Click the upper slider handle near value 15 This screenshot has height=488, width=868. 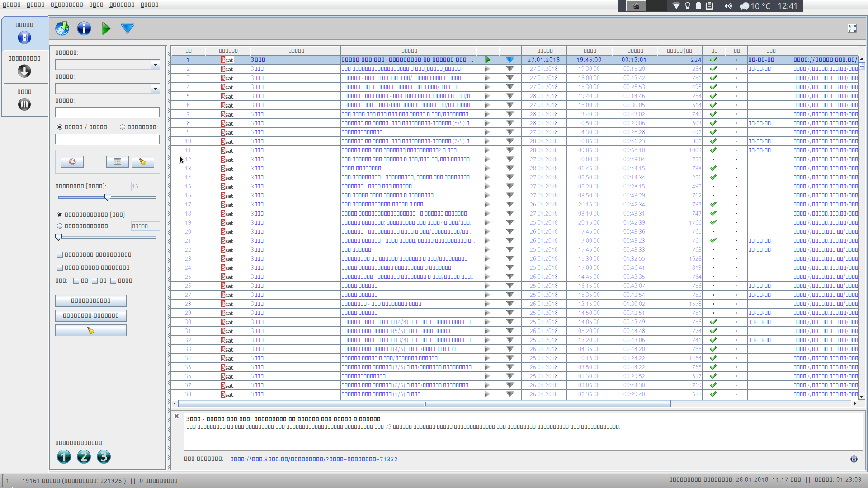[108, 197]
